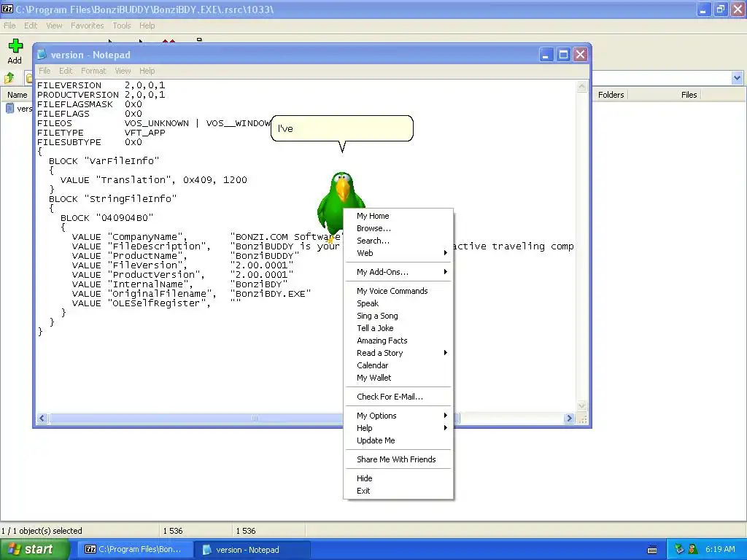Viewport: 747px width, 560px height.
Task: Choose Exit from the parrot menu
Action: click(x=398, y=491)
